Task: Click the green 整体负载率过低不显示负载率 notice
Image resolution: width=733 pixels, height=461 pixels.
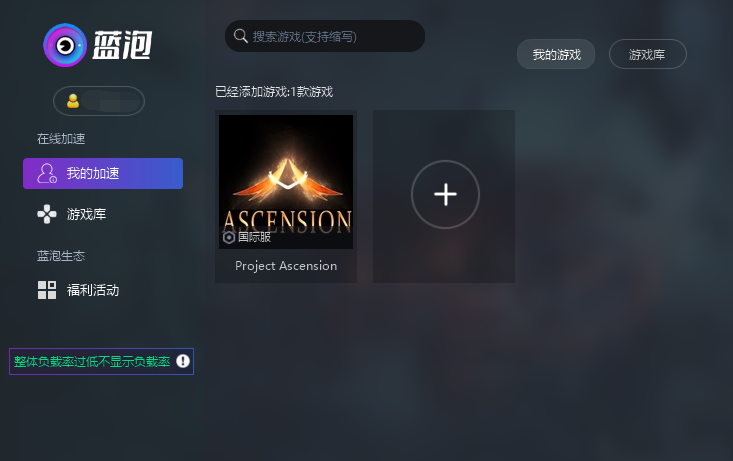Action: (x=92, y=361)
